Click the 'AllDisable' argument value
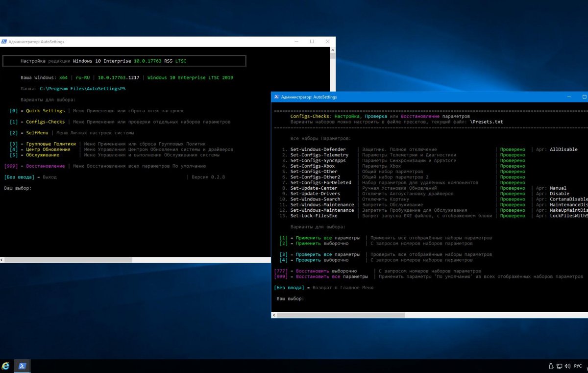The width and height of the screenshot is (588, 373). coord(563,149)
